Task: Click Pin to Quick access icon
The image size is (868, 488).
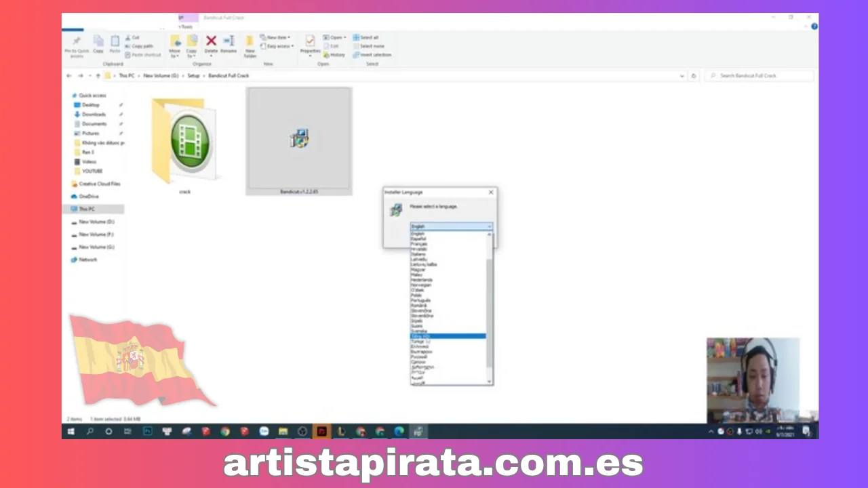Action: [77, 41]
